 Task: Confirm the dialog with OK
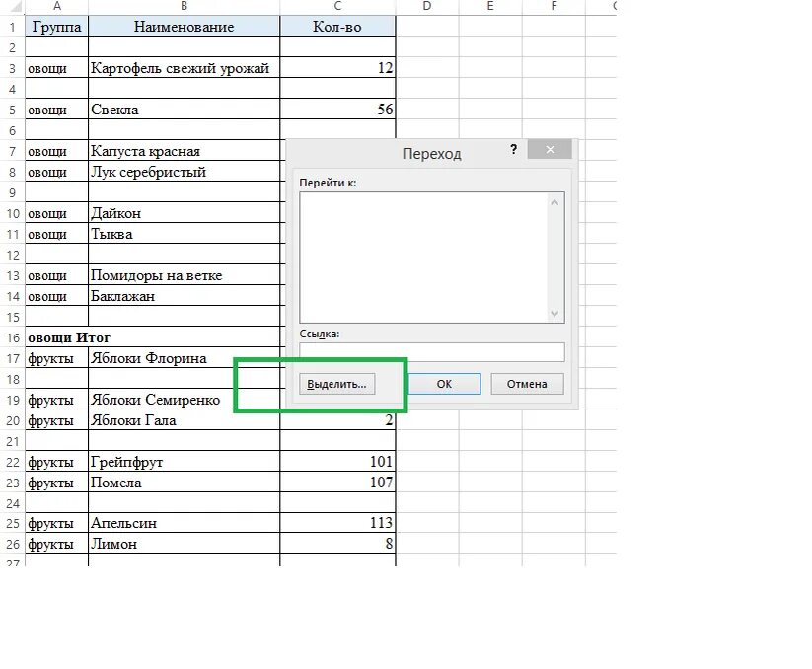pos(444,384)
